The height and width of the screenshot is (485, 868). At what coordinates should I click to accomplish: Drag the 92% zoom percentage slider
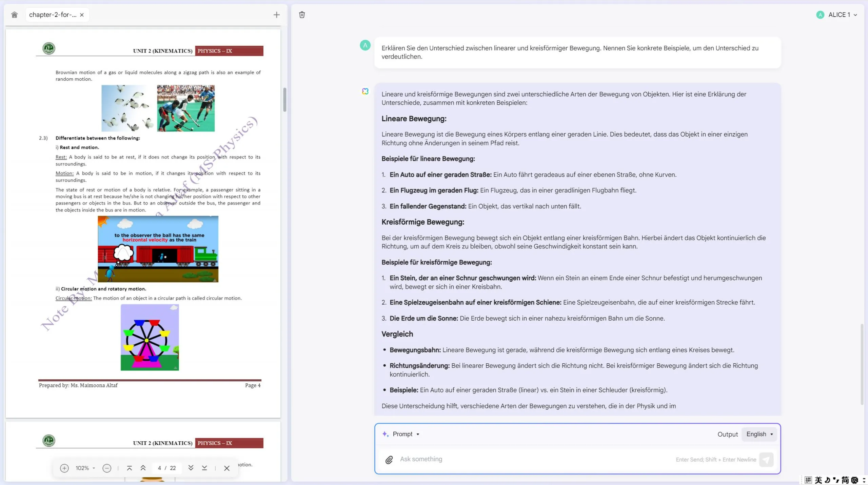click(x=84, y=468)
